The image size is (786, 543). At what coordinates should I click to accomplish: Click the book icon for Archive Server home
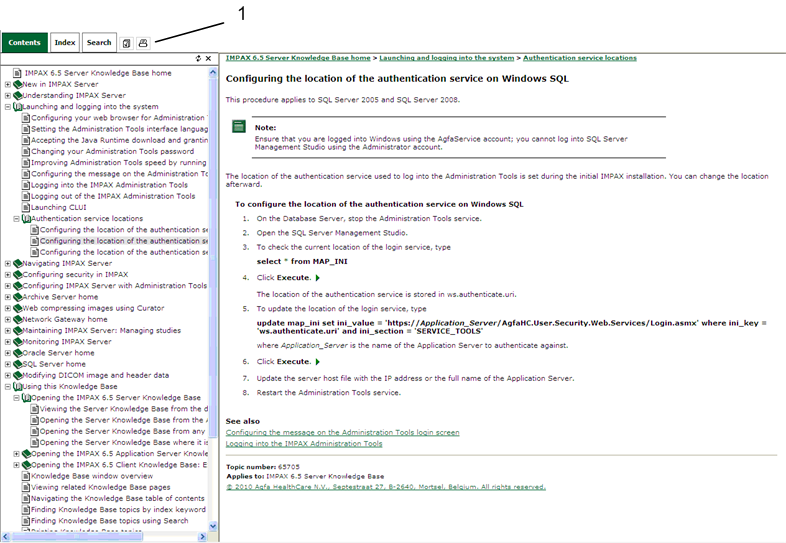(x=18, y=297)
